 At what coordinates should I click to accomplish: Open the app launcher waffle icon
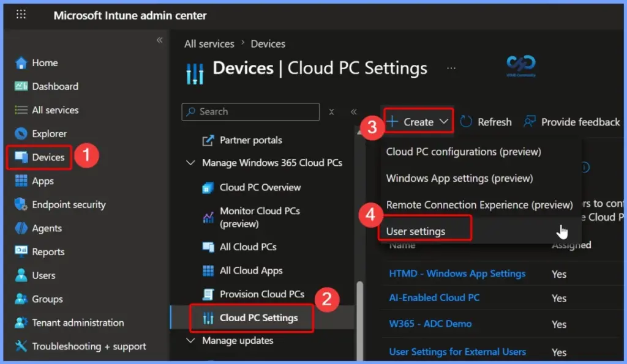tap(21, 15)
